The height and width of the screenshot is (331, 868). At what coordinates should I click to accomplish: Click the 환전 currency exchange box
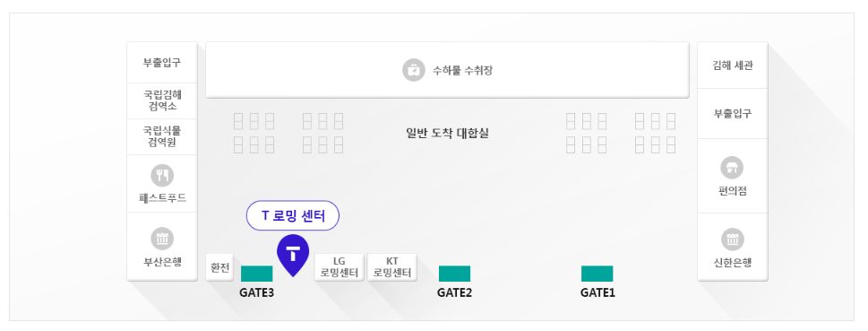point(219,267)
